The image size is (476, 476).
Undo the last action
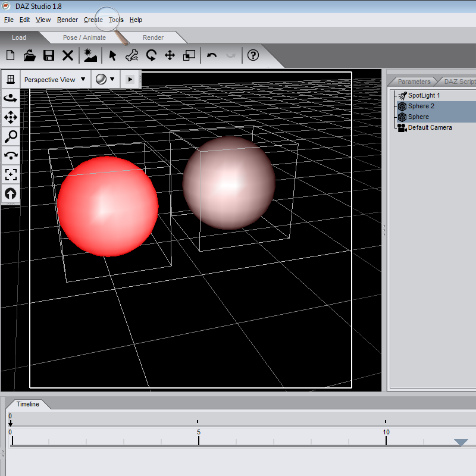[212, 55]
